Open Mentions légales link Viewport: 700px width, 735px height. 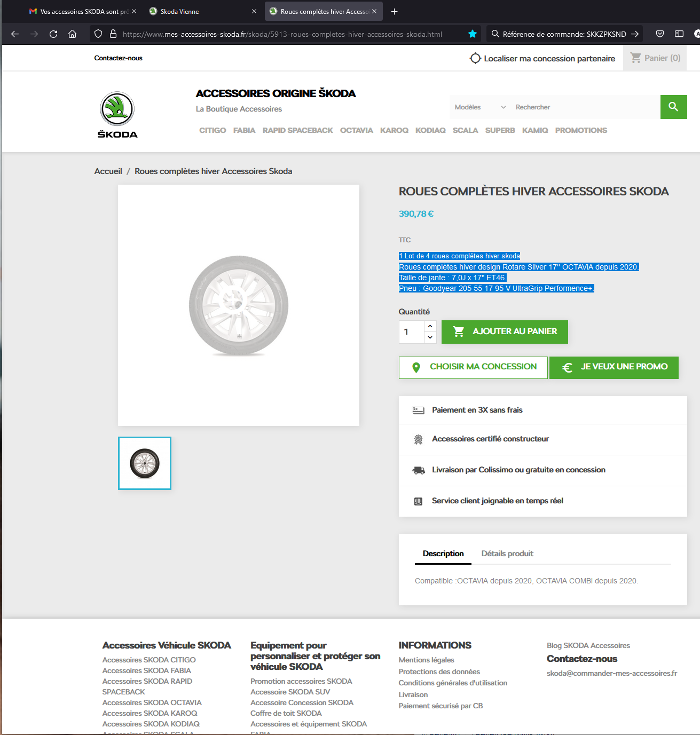[427, 660]
